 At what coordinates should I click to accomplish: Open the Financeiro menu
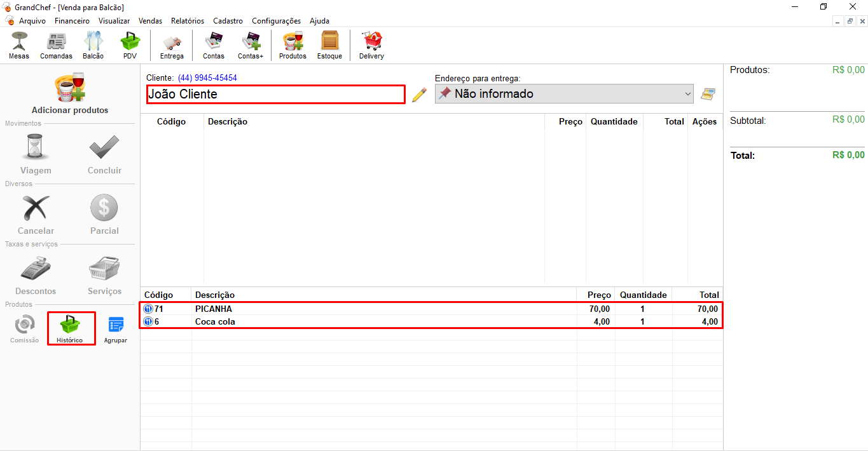tap(72, 21)
